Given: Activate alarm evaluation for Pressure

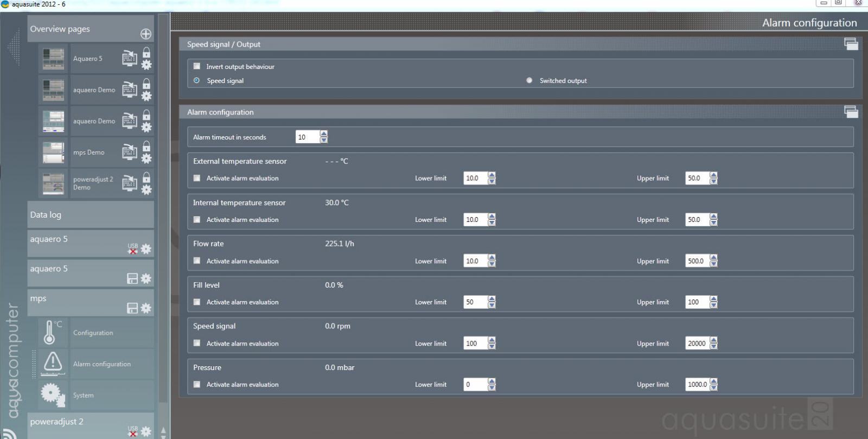Looking at the screenshot, I should [x=197, y=384].
